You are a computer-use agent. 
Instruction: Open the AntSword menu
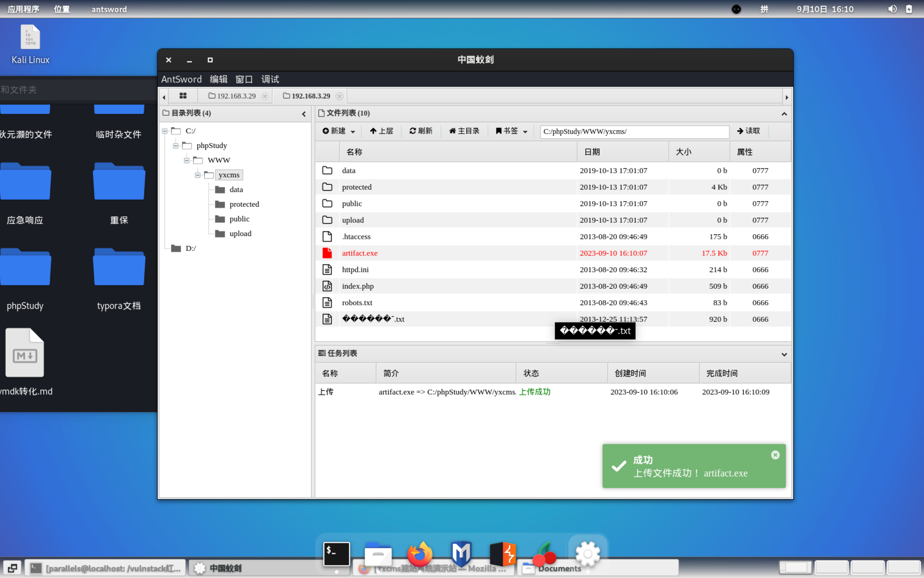tap(182, 79)
